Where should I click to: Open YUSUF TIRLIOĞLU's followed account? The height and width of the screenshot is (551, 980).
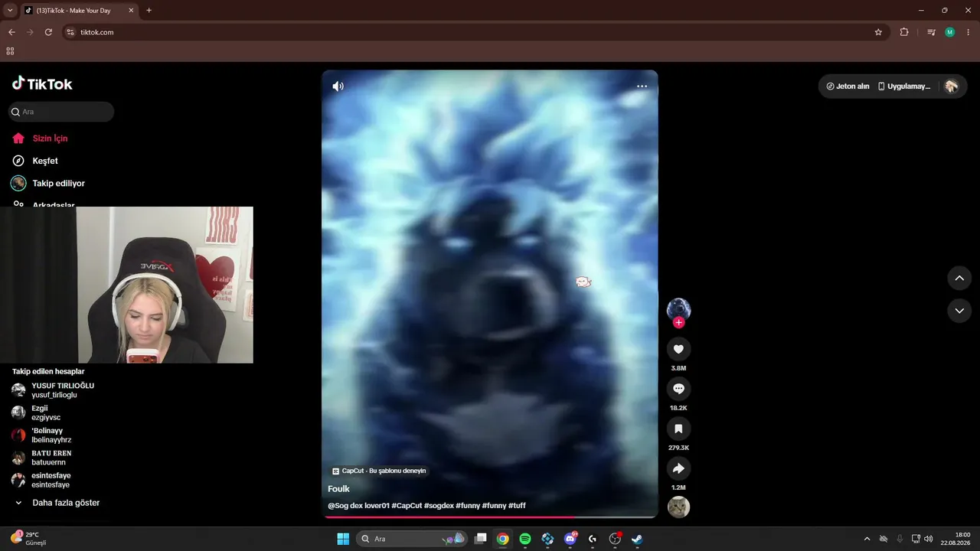63,390
